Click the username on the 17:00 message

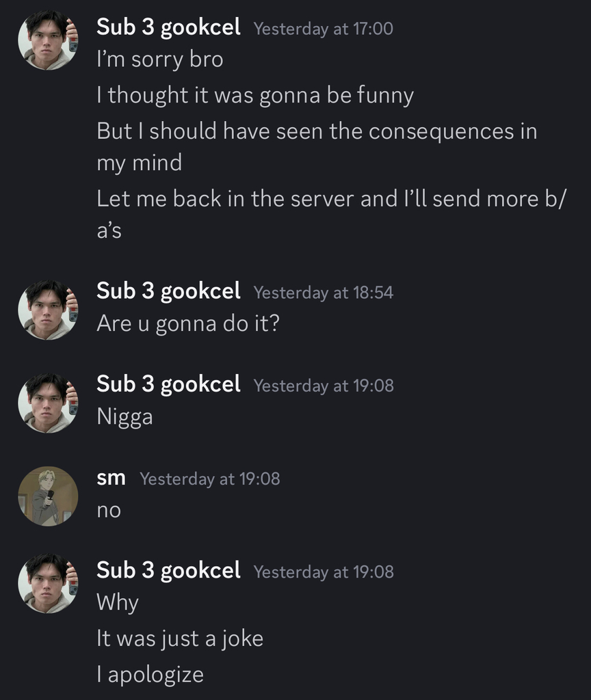(x=168, y=27)
